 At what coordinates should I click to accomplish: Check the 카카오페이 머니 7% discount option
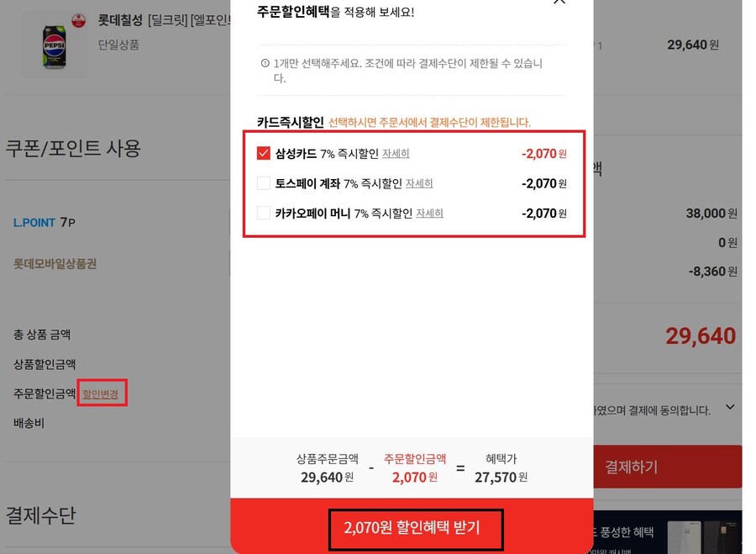tap(263, 213)
